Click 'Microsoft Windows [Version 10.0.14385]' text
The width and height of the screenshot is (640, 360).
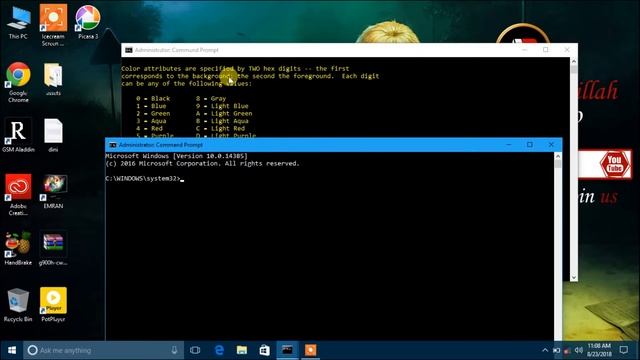coord(176,156)
